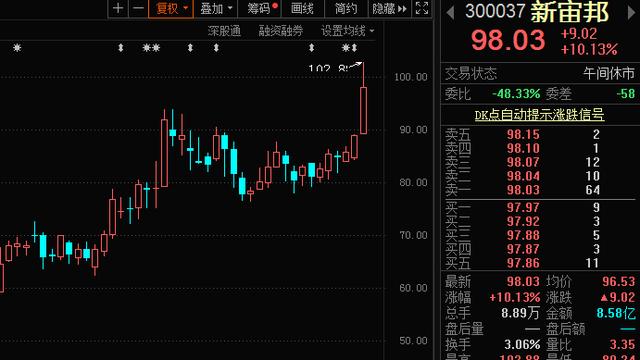Zoom out chart with minus icon
This screenshot has width=640, height=360.
(x=138, y=8)
